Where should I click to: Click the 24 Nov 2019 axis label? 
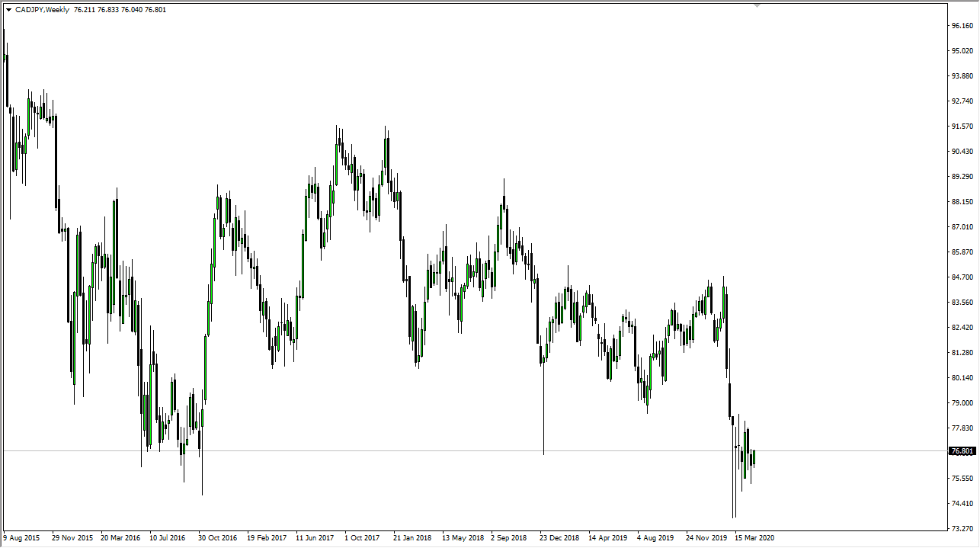[x=706, y=537]
